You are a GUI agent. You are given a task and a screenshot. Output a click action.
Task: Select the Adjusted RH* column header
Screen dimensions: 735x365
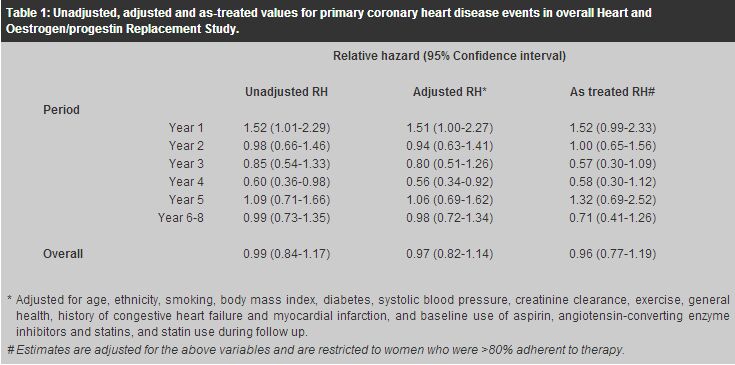coord(449,92)
